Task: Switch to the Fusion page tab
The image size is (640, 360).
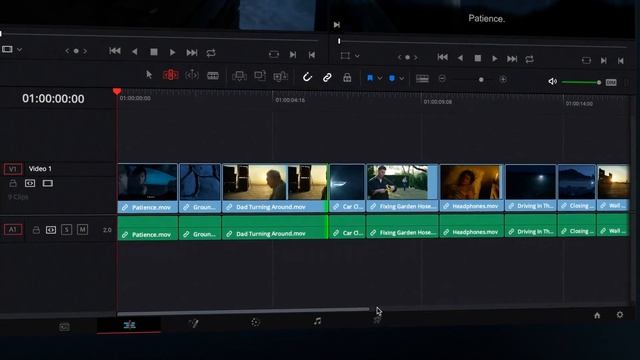Action: (193, 324)
